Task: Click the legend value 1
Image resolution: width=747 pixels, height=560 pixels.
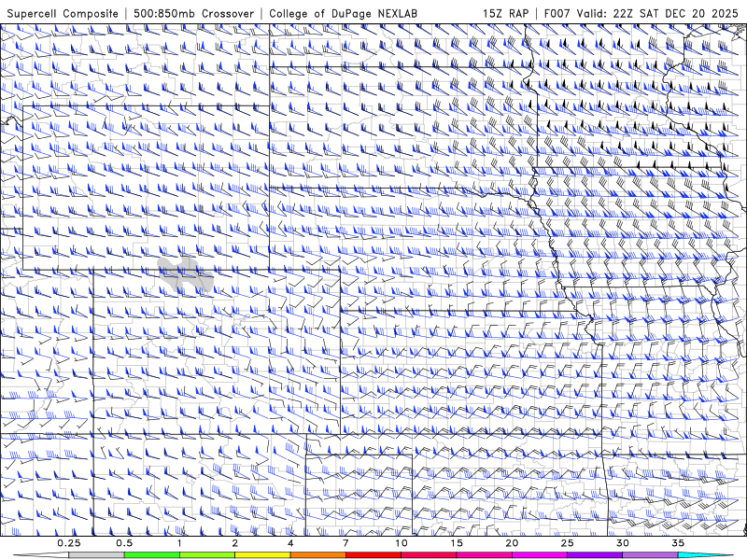Action: point(179,543)
